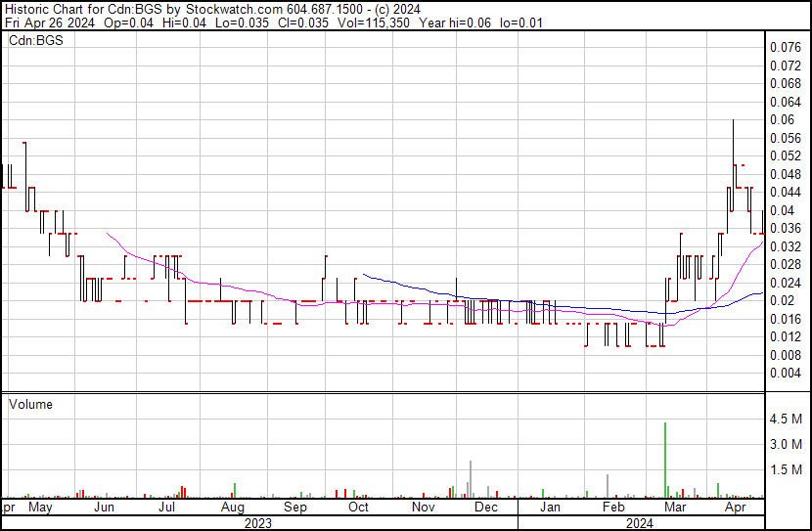Click the 0.004 price axis label
The width and height of the screenshot is (812, 531).
tap(786, 374)
